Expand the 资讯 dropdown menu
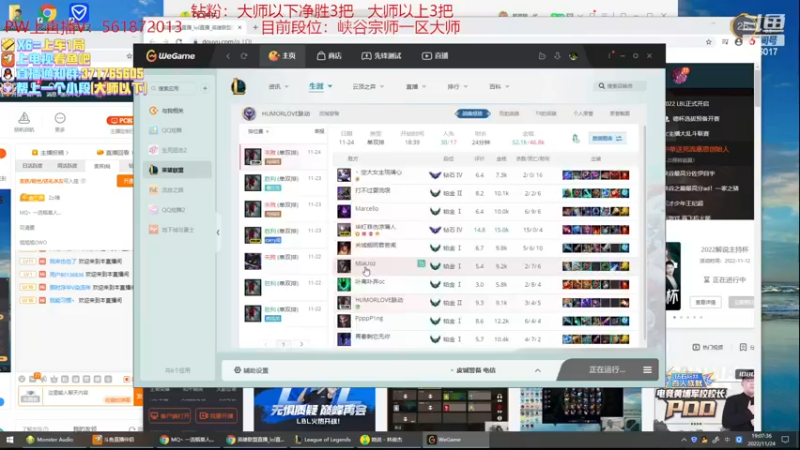This screenshot has height=450, width=800. pyautogui.click(x=279, y=87)
